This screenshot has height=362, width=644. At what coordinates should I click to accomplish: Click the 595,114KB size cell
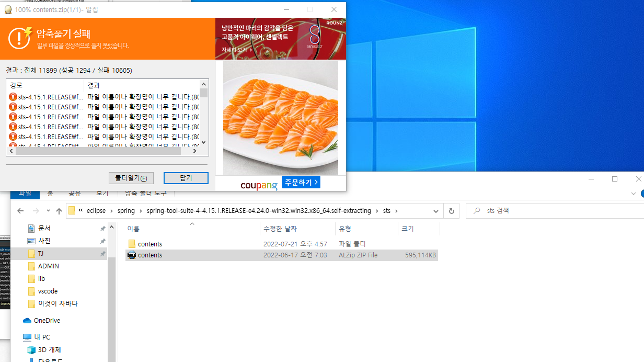pyautogui.click(x=420, y=255)
